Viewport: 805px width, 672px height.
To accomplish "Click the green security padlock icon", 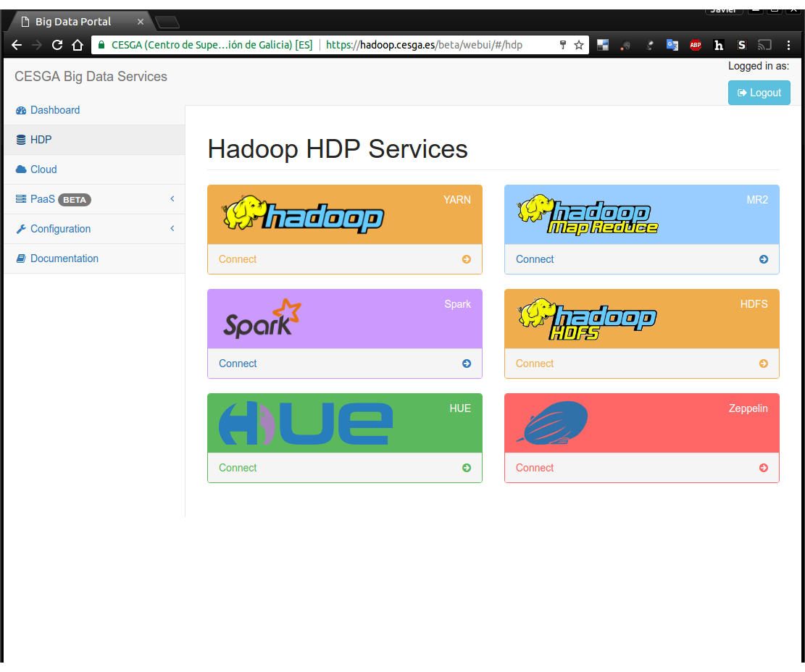I will (x=101, y=45).
